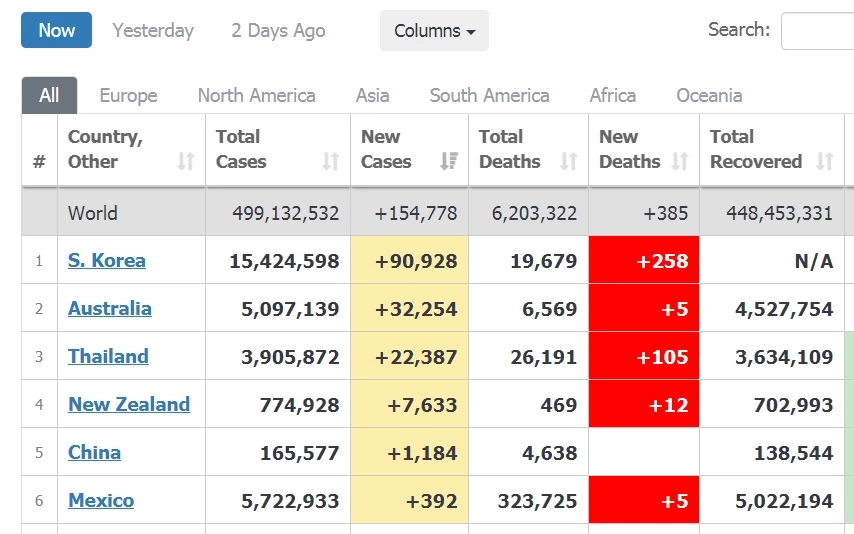Select the Now button

click(x=56, y=31)
